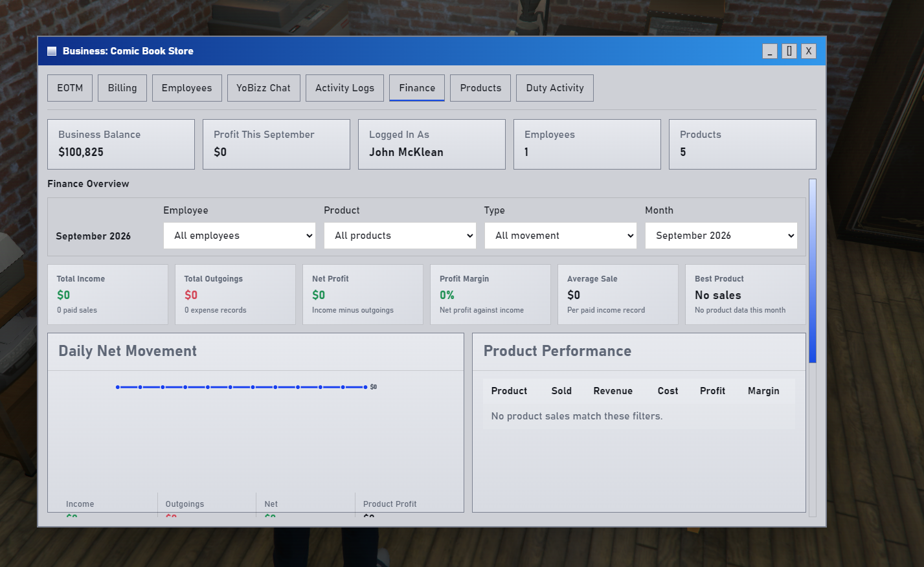Click the Daily Net Movement heading
924x567 pixels.
pyautogui.click(x=128, y=351)
